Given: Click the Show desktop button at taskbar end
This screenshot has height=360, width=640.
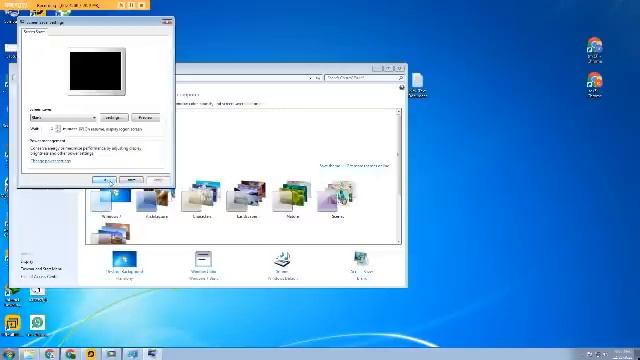Looking at the screenshot, I should point(637,354).
